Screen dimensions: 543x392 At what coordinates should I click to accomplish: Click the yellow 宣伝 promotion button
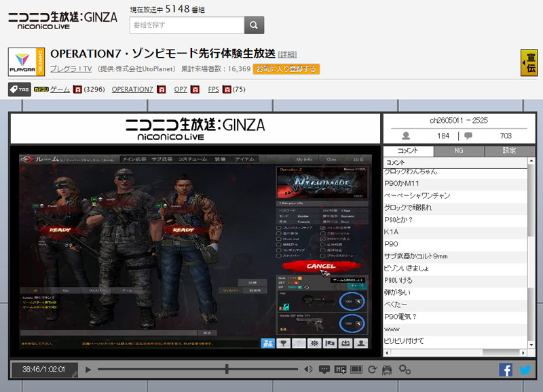tap(529, 62)
